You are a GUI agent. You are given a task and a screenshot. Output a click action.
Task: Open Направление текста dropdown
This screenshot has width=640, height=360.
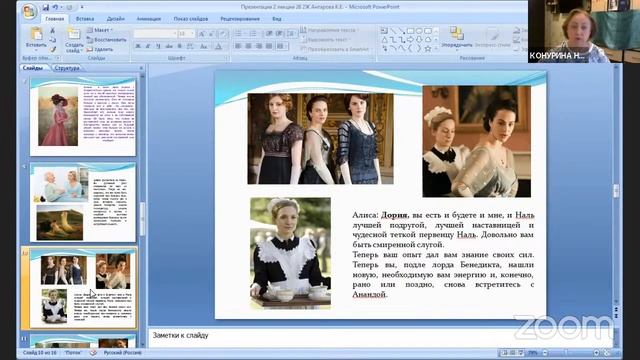click(x=330, y=30)
